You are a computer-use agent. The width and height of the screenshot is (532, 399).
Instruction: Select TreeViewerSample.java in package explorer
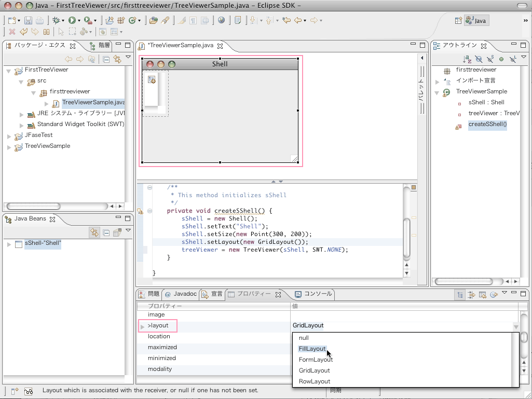(93, 102)
